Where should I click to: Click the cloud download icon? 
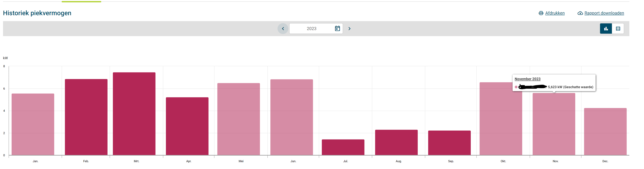pos(580,13)
